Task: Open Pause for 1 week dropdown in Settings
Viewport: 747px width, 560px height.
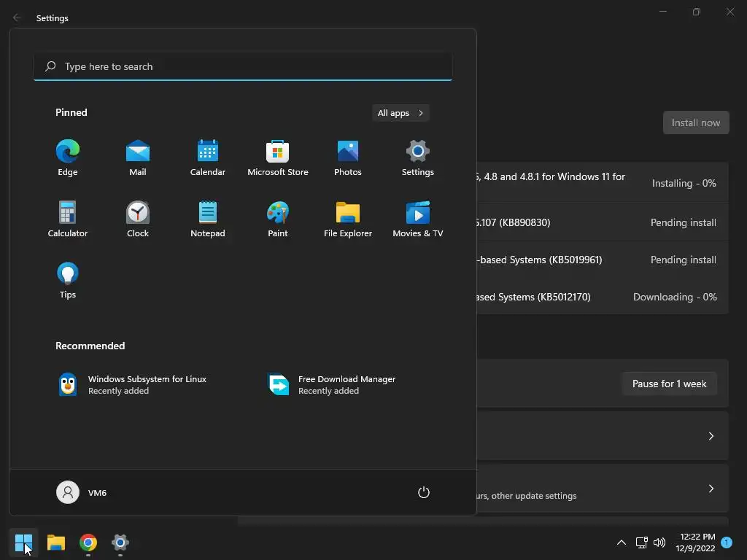Action: (669, 384)
